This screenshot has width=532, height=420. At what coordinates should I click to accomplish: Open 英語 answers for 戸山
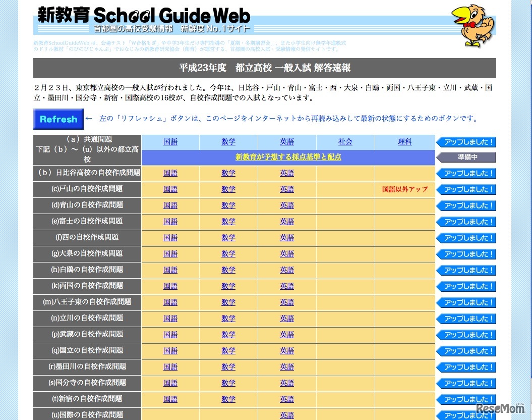point(286,189)
